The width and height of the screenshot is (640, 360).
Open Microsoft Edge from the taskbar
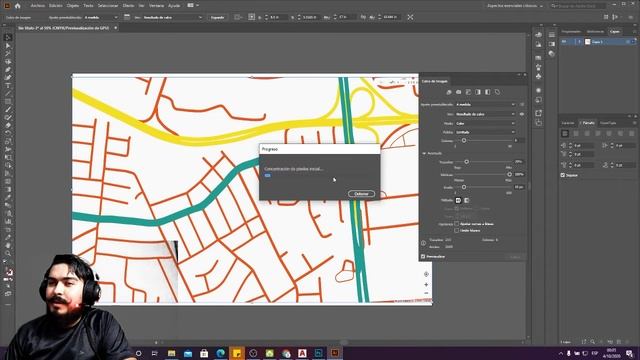pyautogui.click(x=220, y=353)
